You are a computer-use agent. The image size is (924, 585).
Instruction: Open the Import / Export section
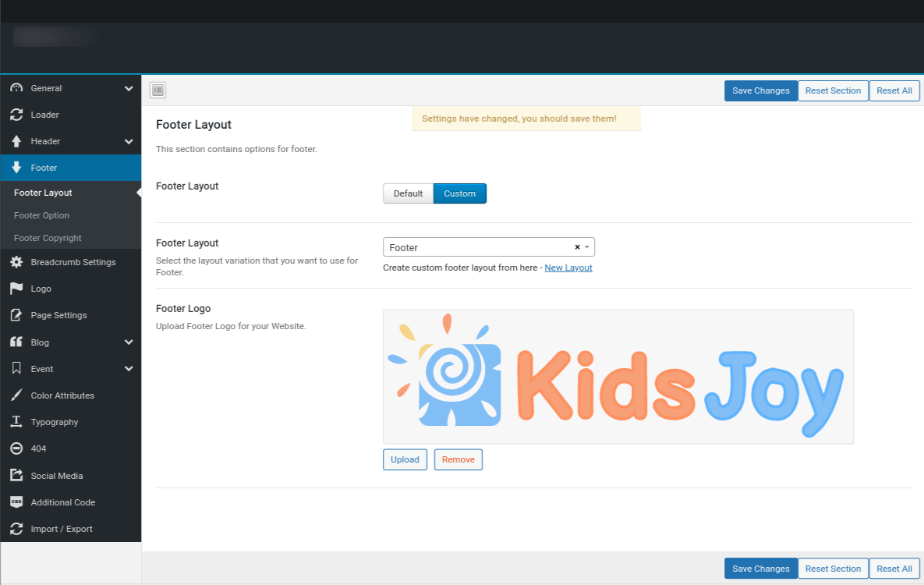pyautogui.click(x=71, y=528)
